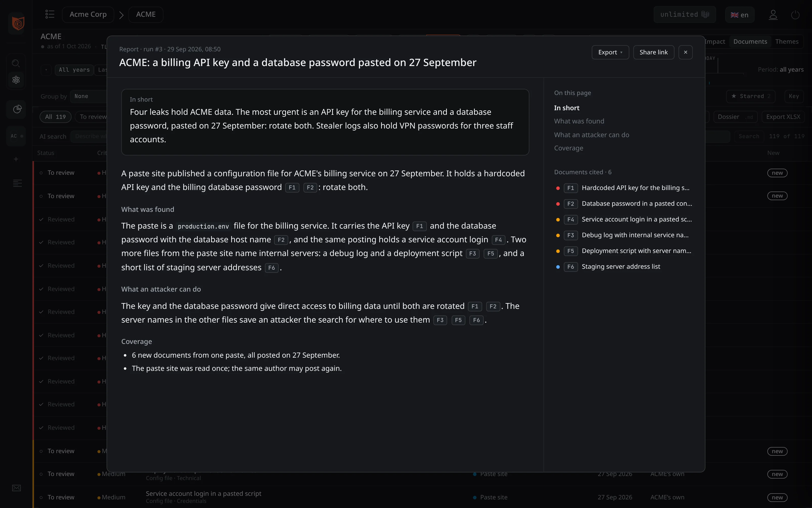Select the All 119 filter
812x508 pixels.
pos(55,117)
